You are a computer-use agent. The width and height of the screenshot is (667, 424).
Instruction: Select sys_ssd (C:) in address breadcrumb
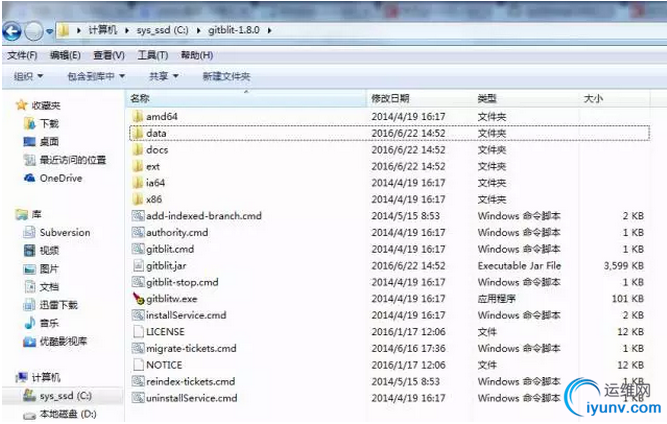pos(162,30)
